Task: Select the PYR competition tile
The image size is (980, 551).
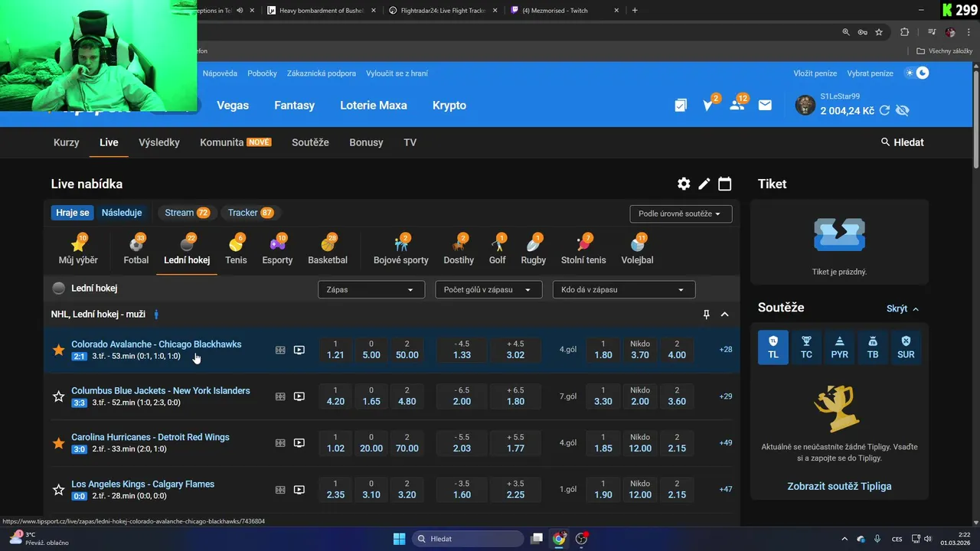Action: click(x=840, y=347)
